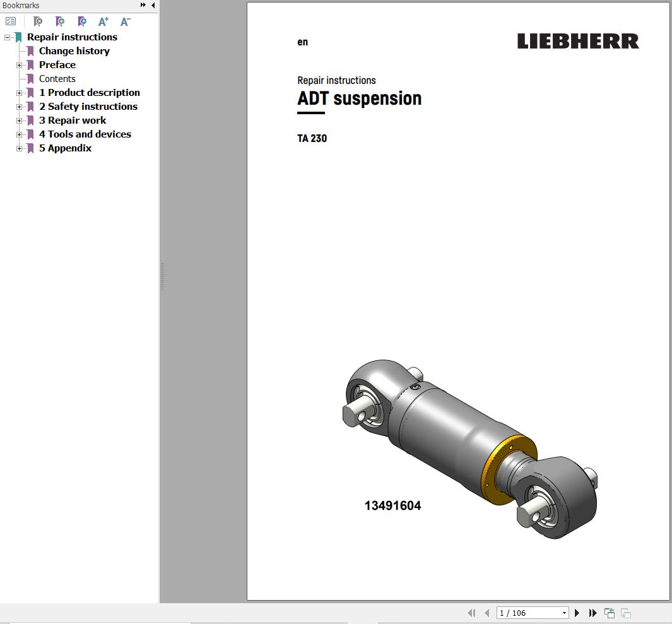
Task: Click the double-arrow expand bookmarks panel icon
Action: (143, 5)
